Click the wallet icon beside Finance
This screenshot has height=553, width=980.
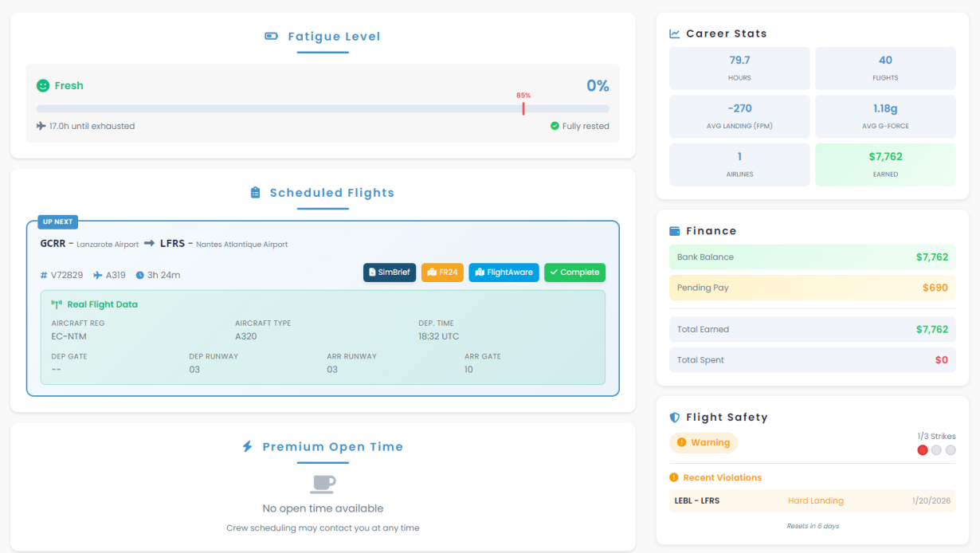click(675, 231)
